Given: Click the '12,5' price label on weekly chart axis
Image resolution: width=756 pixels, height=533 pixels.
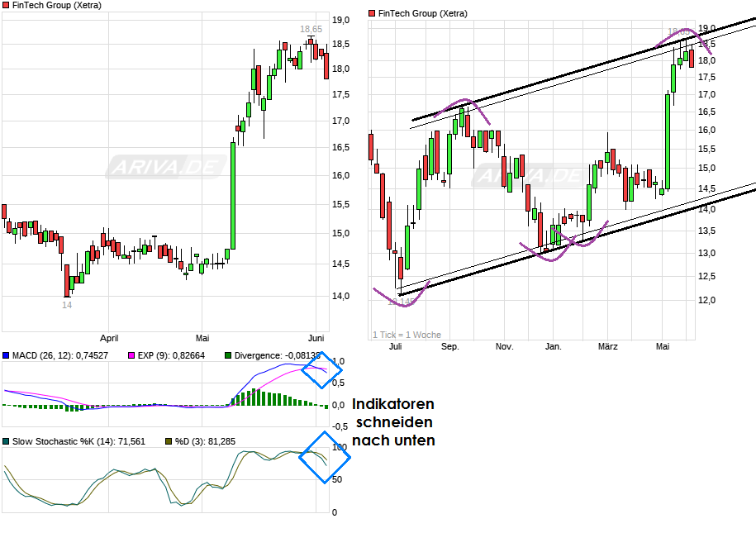Looking at the screenshot, I should pyautogui.click(x=706, y=276).
